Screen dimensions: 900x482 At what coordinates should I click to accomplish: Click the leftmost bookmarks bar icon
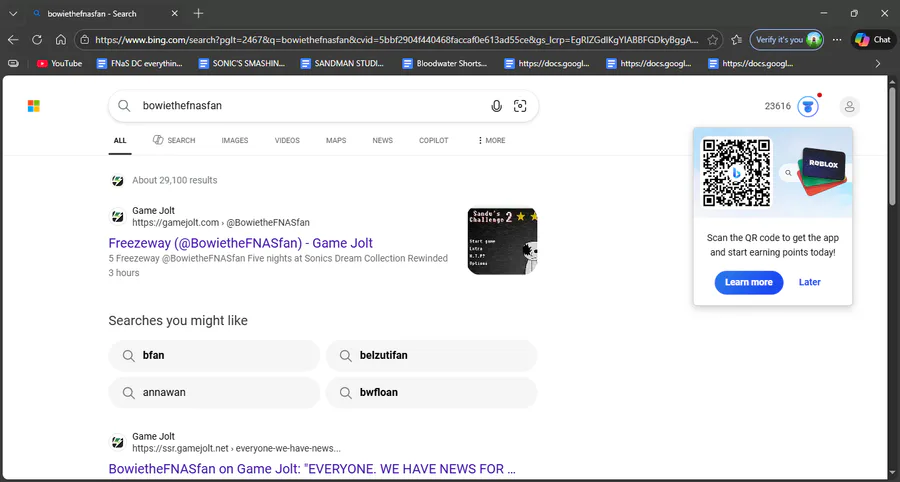tap(13, 64)
